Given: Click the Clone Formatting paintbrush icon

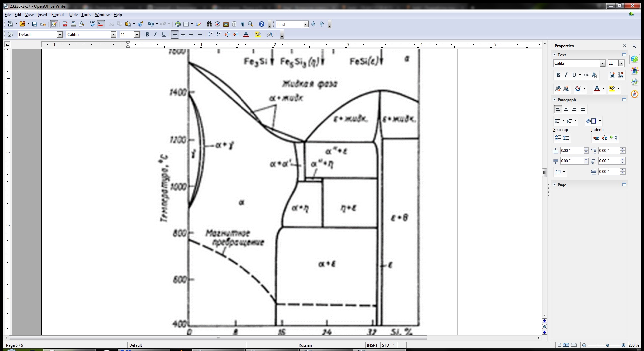Looking at the screenshot, I should click(x=140, y=24).
